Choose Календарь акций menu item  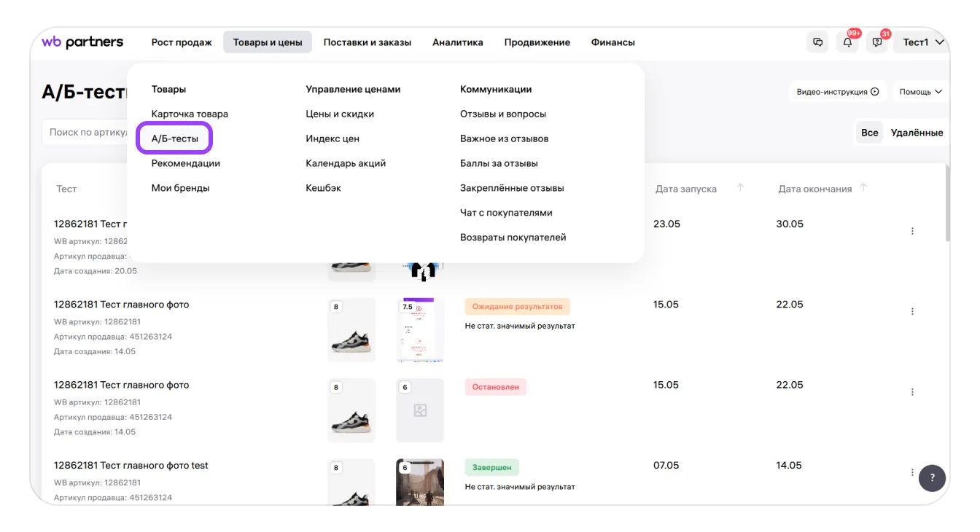(x=346, y=163)
